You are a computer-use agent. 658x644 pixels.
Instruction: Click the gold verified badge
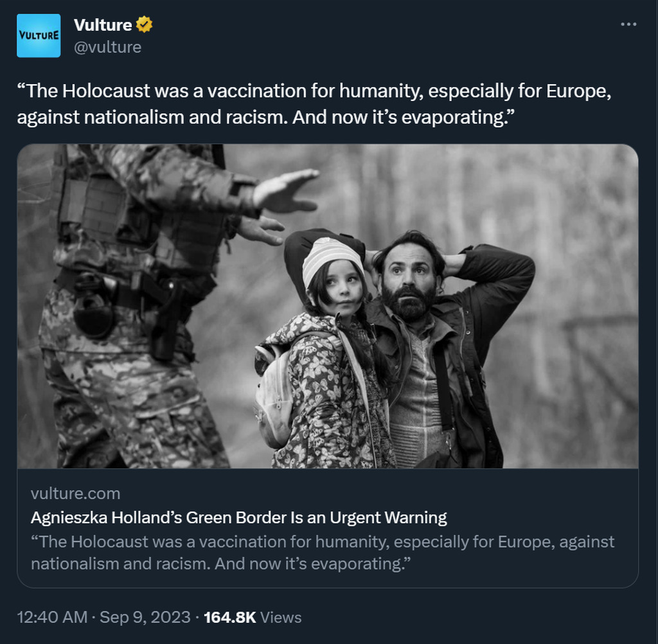point(145,25)
